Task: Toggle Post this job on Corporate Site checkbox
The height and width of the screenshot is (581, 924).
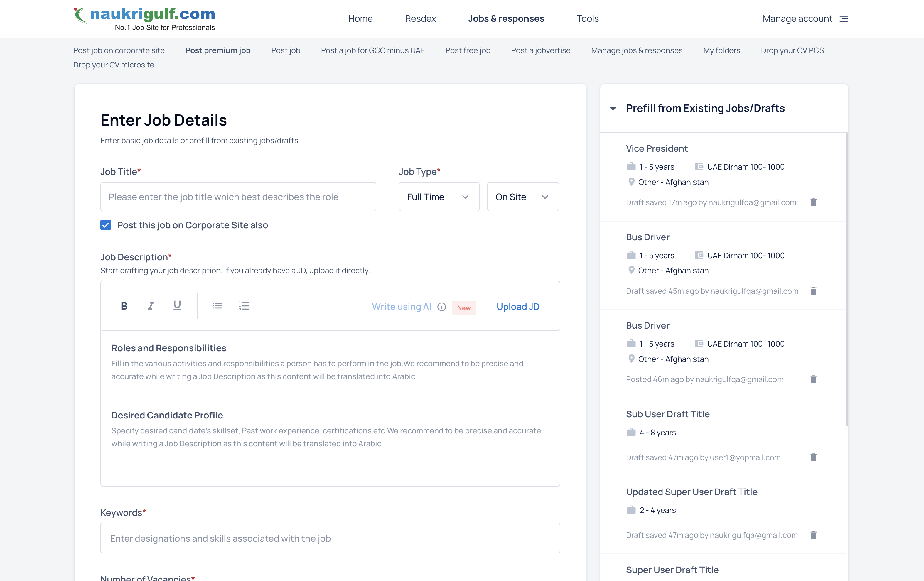Action: pos(106,225)
